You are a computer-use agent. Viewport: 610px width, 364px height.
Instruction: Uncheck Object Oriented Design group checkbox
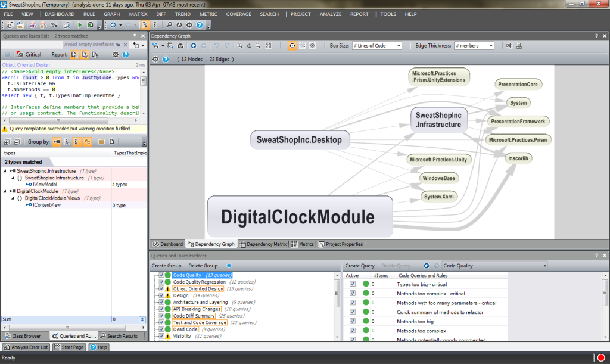(161, 288)
